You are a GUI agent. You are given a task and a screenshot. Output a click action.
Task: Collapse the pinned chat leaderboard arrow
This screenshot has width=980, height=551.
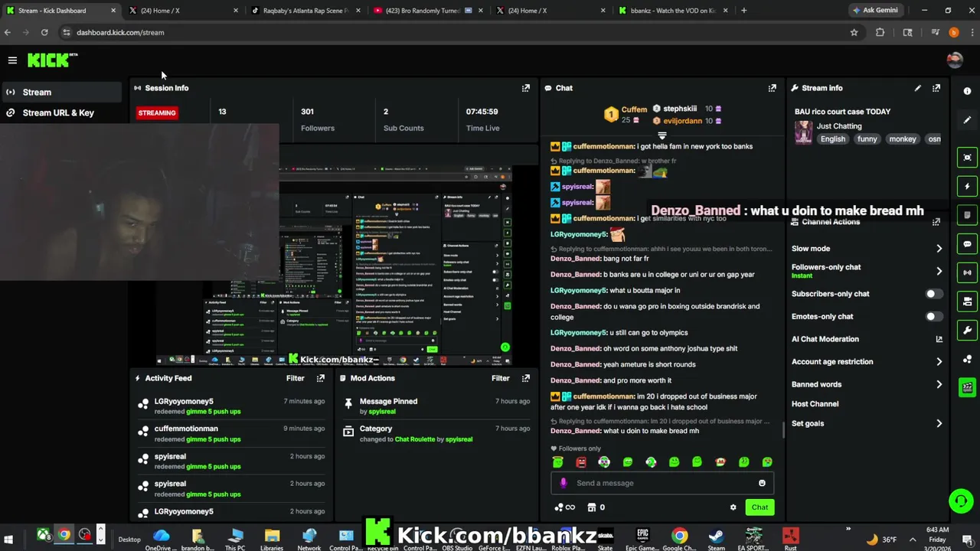[662, 135]
